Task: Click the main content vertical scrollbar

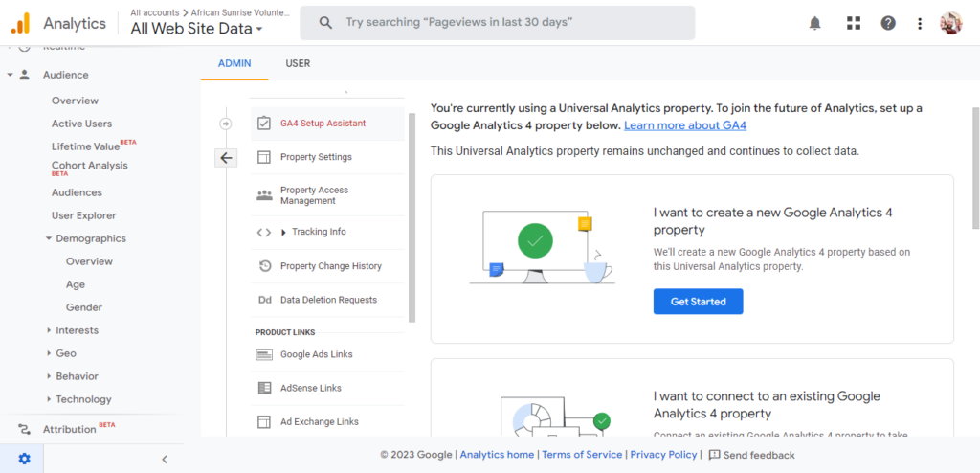Action: (976, 168)
